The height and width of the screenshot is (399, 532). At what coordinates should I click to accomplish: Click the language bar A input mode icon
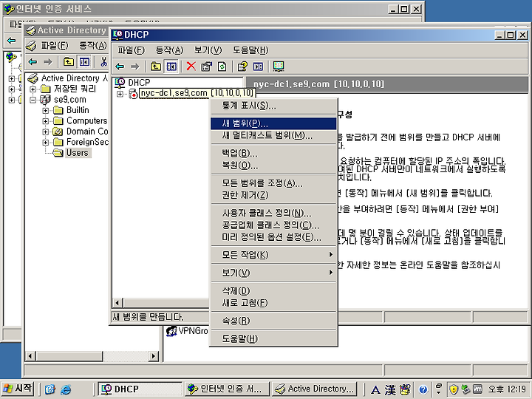(x=375, y=389)
